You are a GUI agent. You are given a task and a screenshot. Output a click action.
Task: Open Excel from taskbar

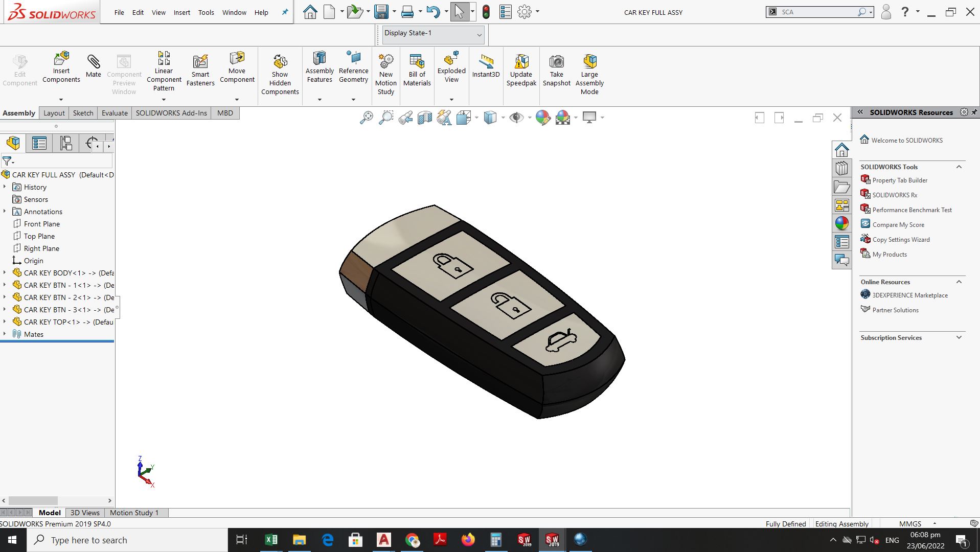click(271, 540)
